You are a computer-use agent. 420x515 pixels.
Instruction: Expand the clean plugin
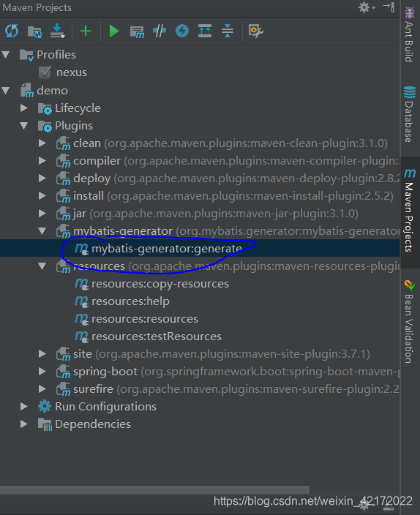point(42,143)
